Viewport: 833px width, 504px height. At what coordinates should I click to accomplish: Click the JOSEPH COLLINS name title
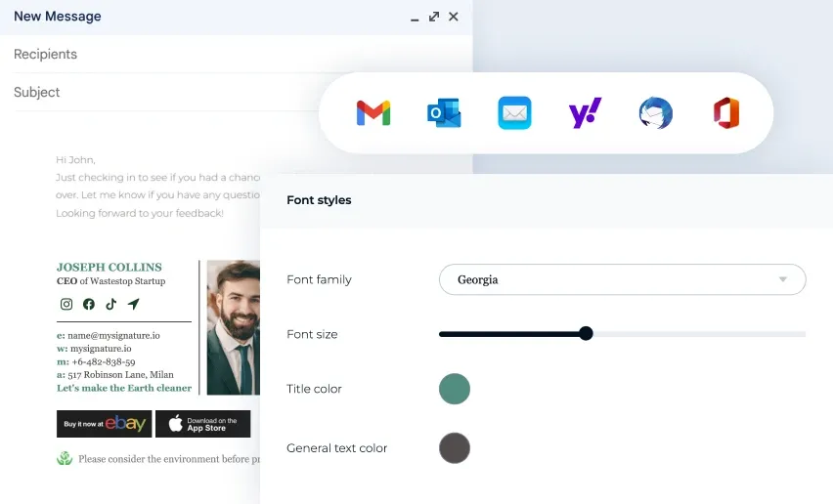(x=109, y=267)
